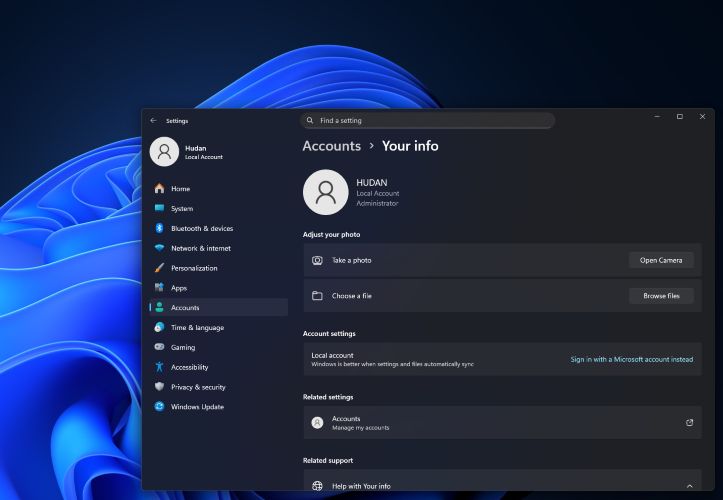723x500 pixels.
Task: Open Network & internet settings
Action: pos(200,248)
